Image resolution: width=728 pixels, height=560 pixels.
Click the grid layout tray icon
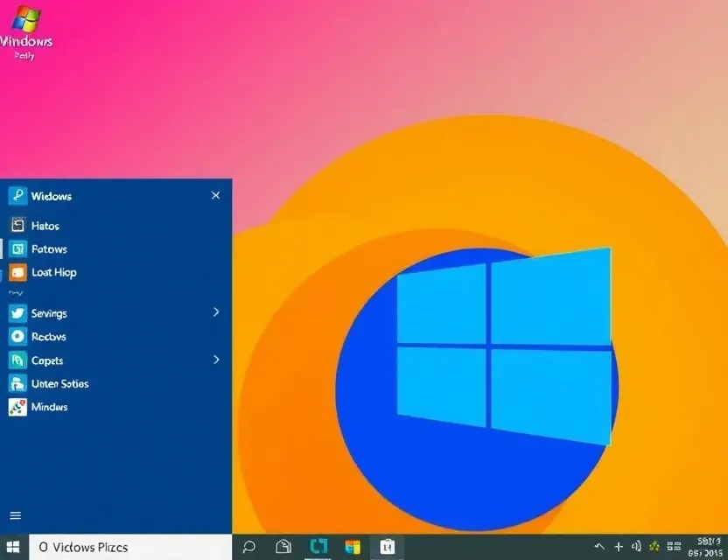pyautogui.click(x=674, y=546)
